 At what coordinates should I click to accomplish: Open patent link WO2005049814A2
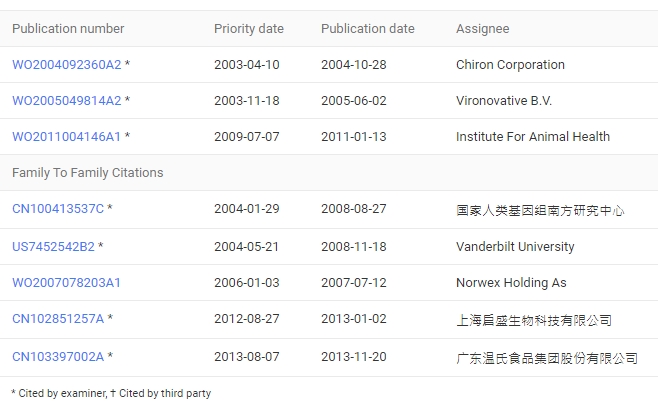[66, 101]
